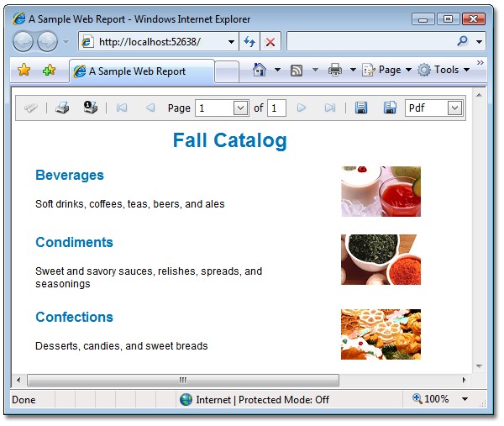
Task: Open the zoom level 100% dropdown
Action: click(465, 400)
